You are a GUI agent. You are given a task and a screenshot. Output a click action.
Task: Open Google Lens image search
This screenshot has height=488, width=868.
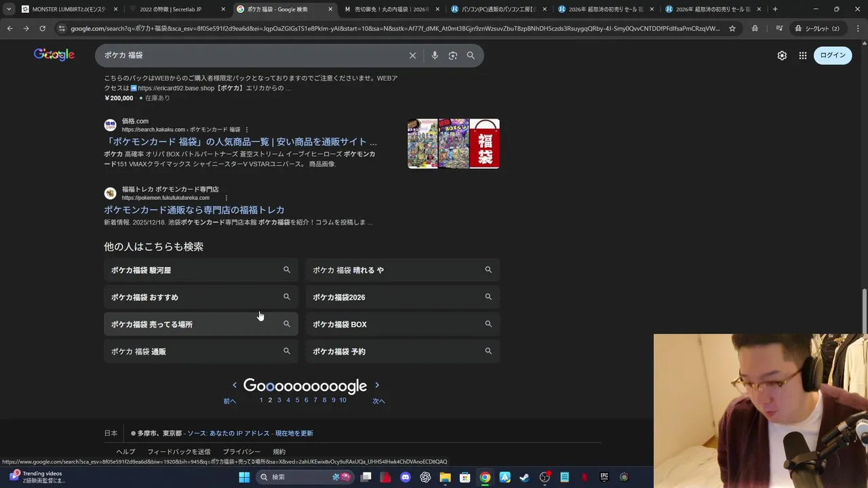(453, 56)
